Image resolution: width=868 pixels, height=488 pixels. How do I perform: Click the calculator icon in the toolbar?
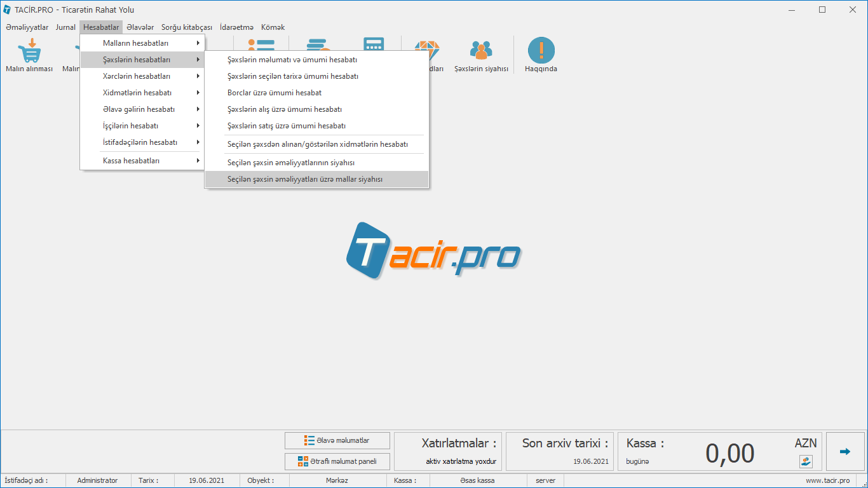pos(374,44)
